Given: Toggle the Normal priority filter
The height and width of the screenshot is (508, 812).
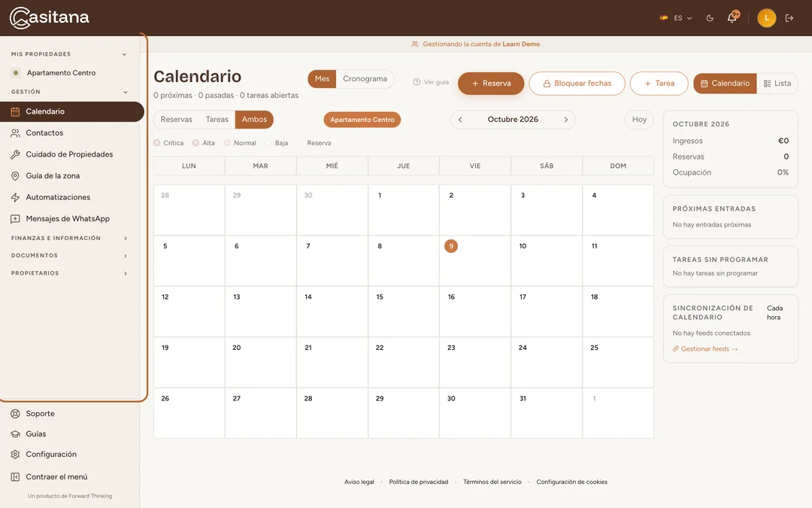Looking at the screenshot, I should click(x=240, y=143).
